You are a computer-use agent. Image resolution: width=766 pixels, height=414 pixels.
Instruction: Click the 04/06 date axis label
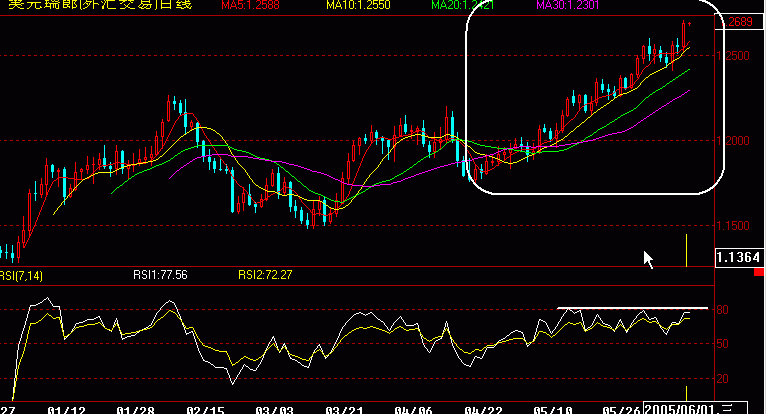pyautogui.click(x=413, y=409)
